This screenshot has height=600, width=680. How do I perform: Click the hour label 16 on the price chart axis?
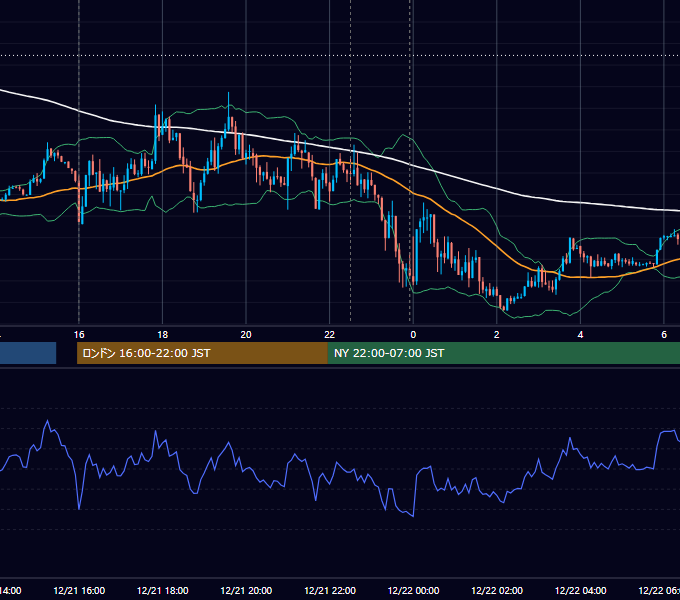(x=79, y=335)
